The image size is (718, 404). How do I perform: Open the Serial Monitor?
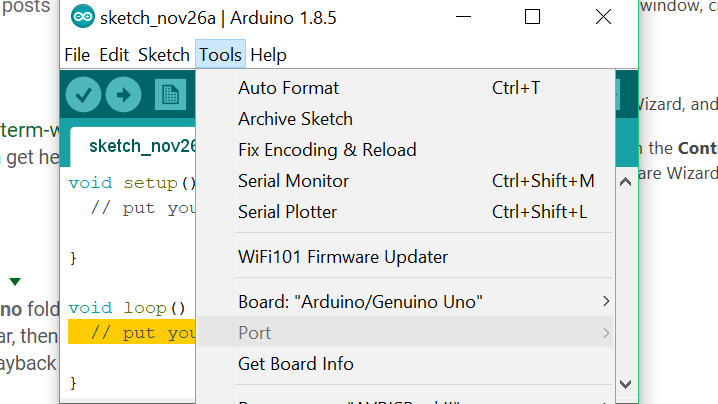(x=293, y=181)
